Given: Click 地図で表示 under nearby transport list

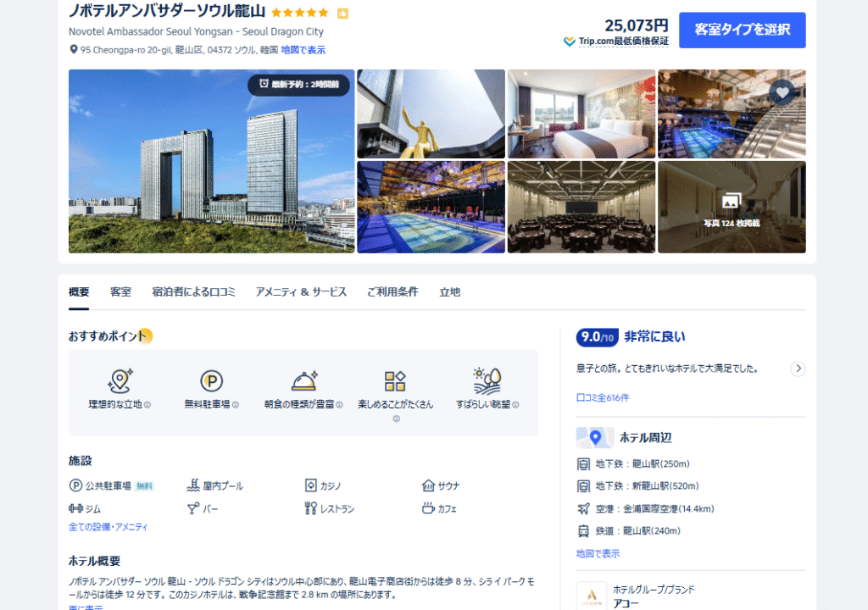Looking at the screenshot, I should pos(598,553).
